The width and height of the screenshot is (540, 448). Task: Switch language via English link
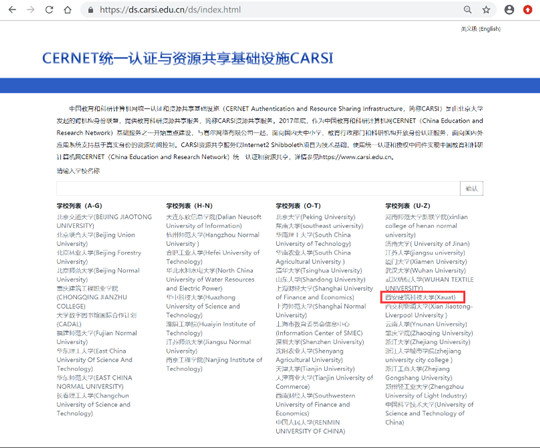[x=481, y=29]
